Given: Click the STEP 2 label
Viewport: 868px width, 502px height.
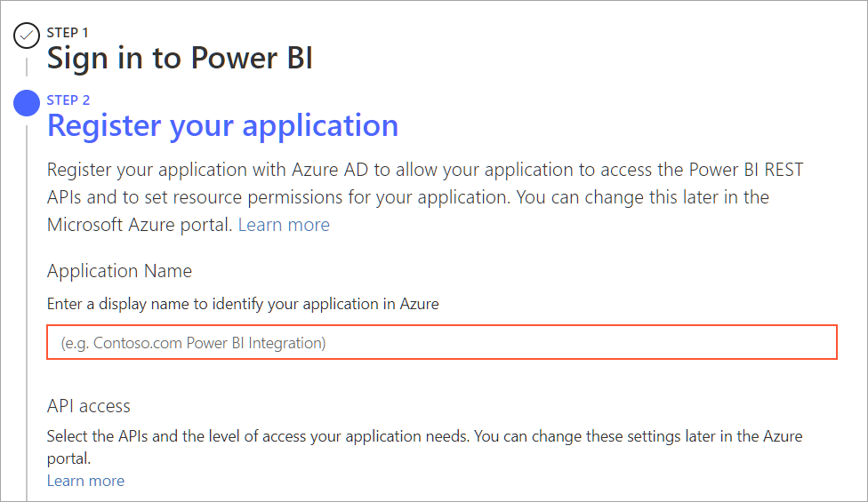Looking at the screenshot, I should [x=68, y=100].
